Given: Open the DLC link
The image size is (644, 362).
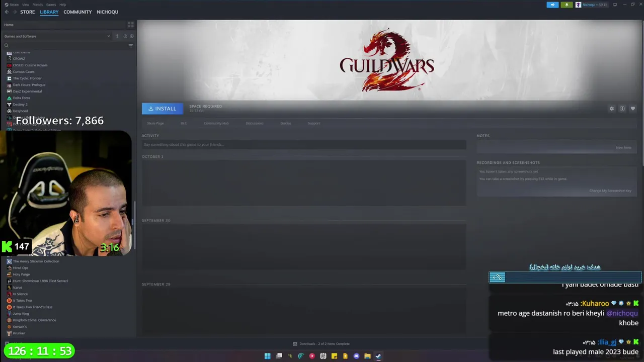Looking at the screenshot, I should pos(184,123).
